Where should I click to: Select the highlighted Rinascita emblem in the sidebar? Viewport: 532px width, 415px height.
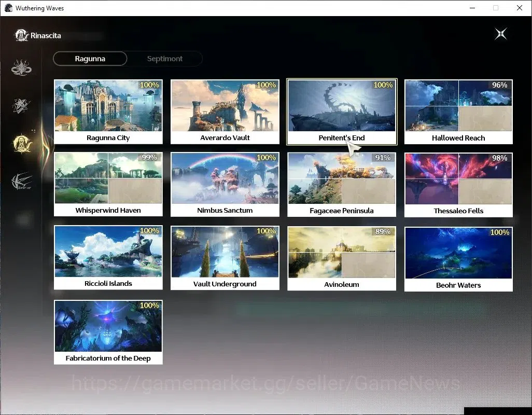tap(22, 144)
